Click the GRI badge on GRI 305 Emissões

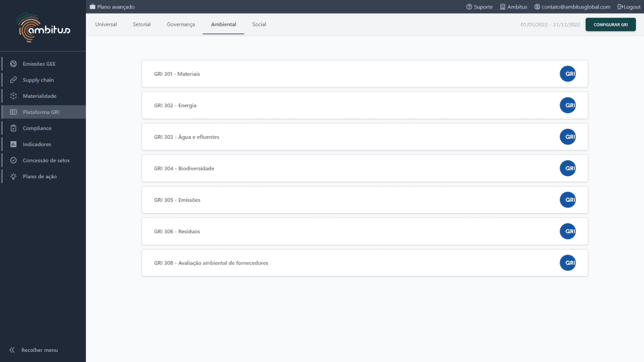pyautogui.click(x=568, y=200)
